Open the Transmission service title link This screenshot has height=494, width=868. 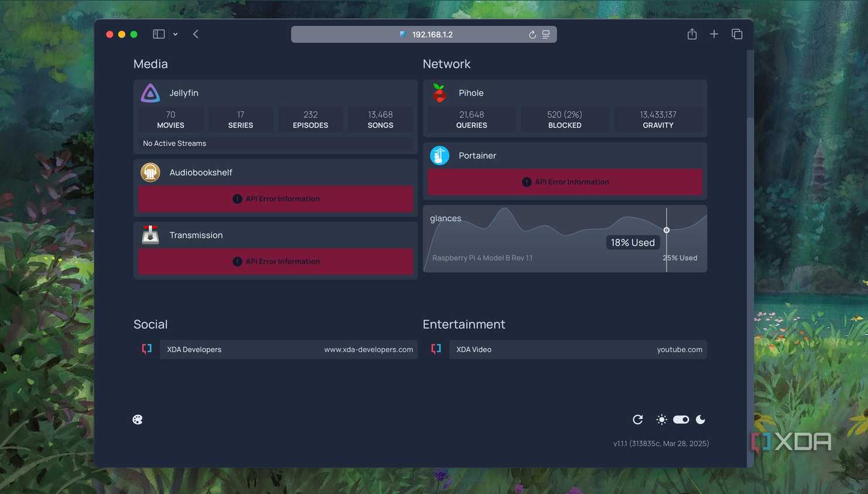(x=196, y=235)
